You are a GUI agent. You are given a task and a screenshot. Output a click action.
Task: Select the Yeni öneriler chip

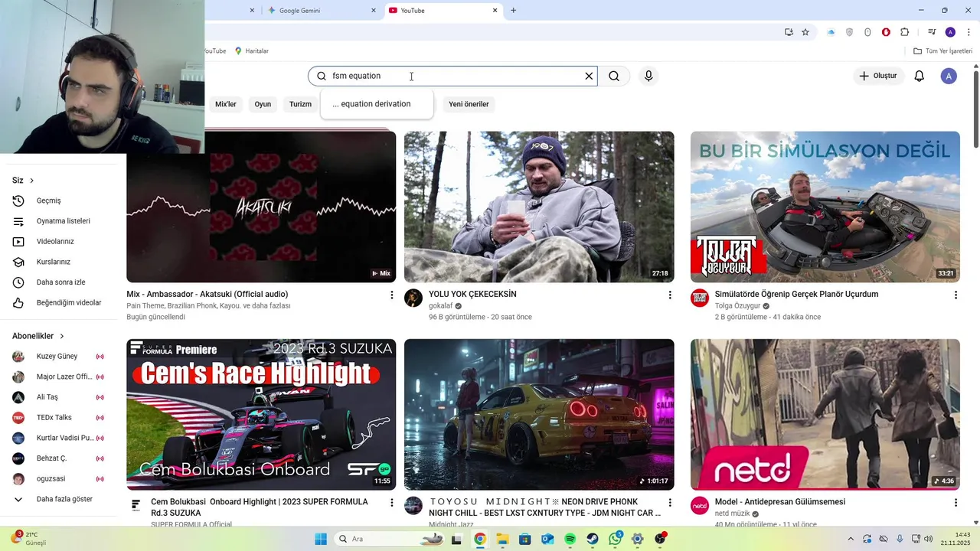[469, 104]
